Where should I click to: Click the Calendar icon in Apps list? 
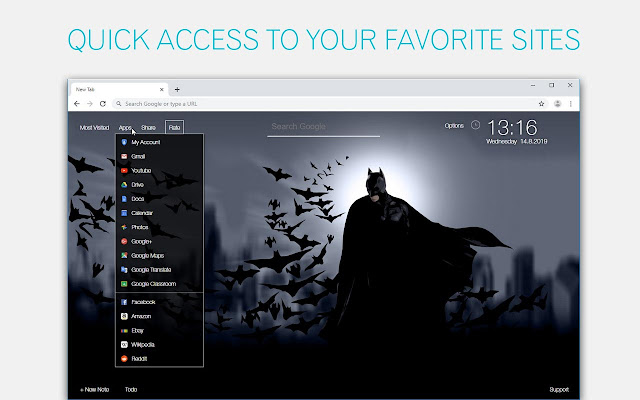(x=124, y=213)
